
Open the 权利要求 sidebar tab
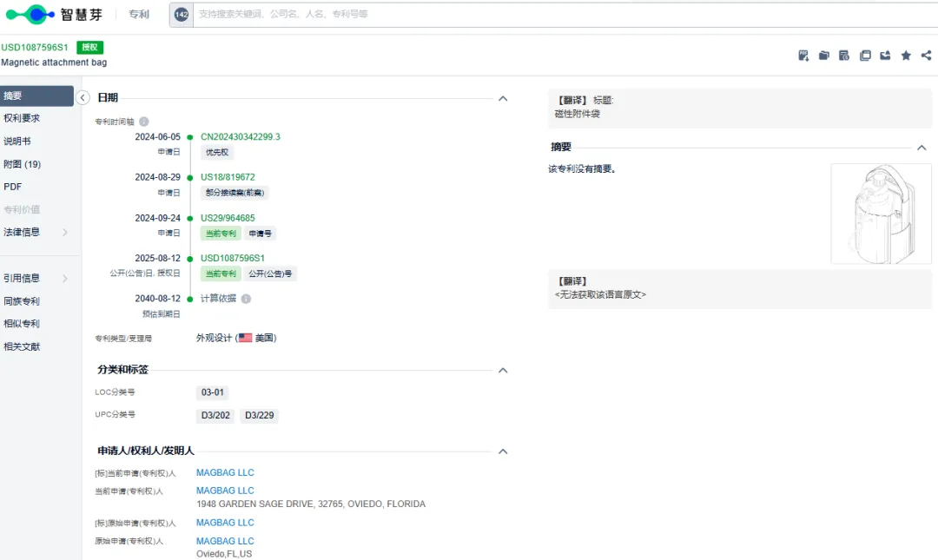(x=22, y=118)
